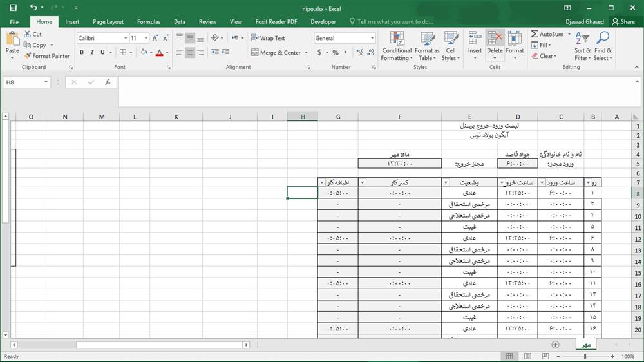Click the font color red A swatch
This screenshot has width=644, height=362.
[159, 53]
